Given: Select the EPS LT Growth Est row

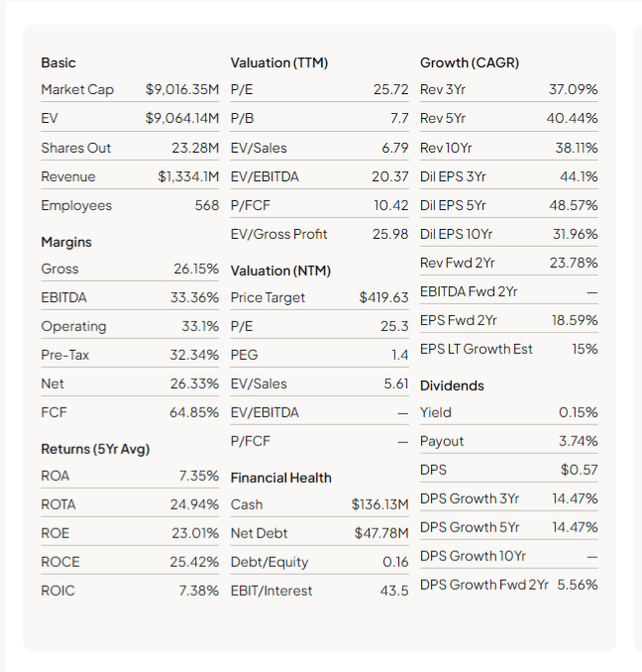Looking at the screenshot, I should coord(509,349).
